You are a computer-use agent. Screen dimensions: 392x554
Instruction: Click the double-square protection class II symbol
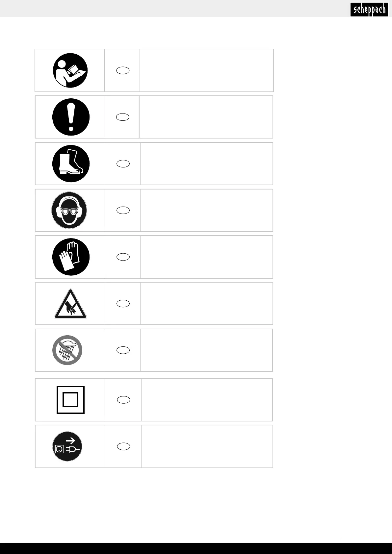pos(70,400)
